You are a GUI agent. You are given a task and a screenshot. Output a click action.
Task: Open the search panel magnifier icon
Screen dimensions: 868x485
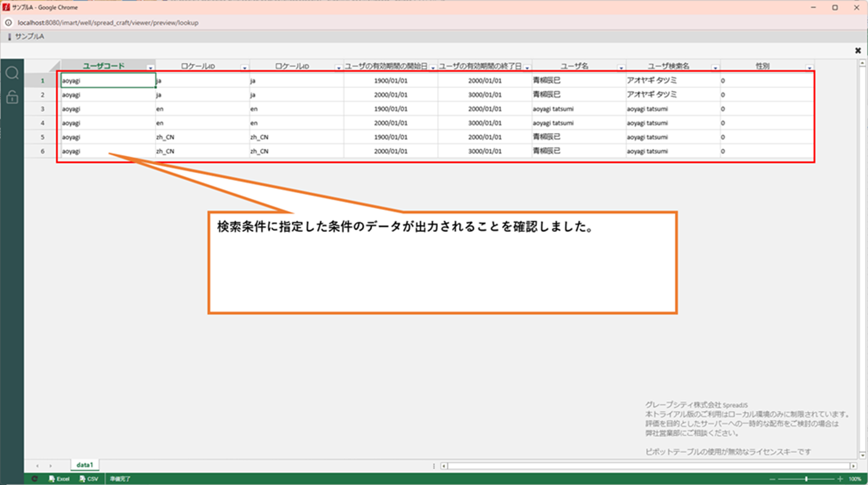pos(12,74)
